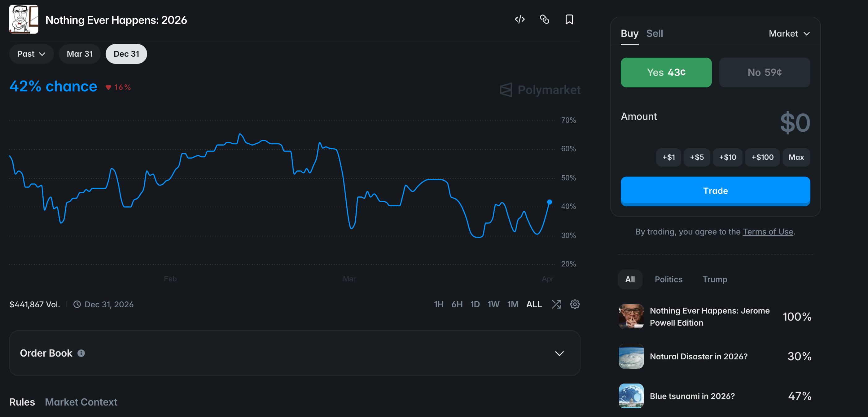The width and height of the screenshot is (868, 417).
Task: Open the Market order type dropdown
Action: tap(789, 34)
